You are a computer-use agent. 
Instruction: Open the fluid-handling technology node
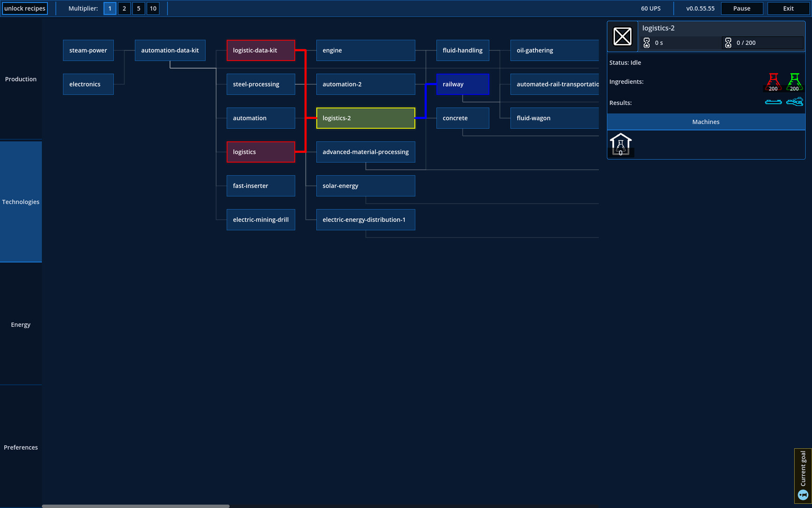[462, 50]
